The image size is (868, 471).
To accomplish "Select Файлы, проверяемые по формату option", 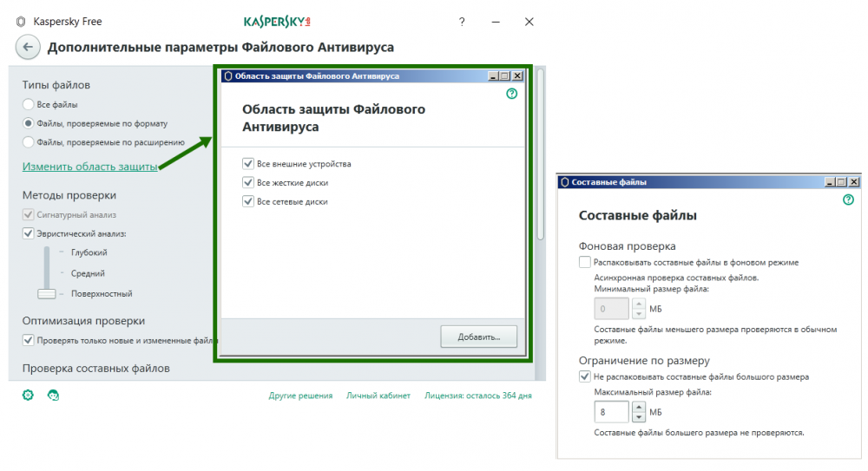I will 29,123.
